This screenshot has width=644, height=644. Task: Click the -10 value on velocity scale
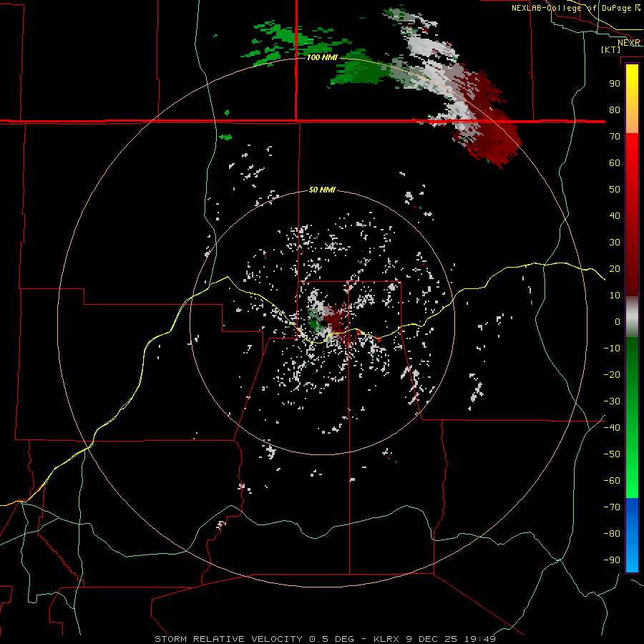click(612, 348)
